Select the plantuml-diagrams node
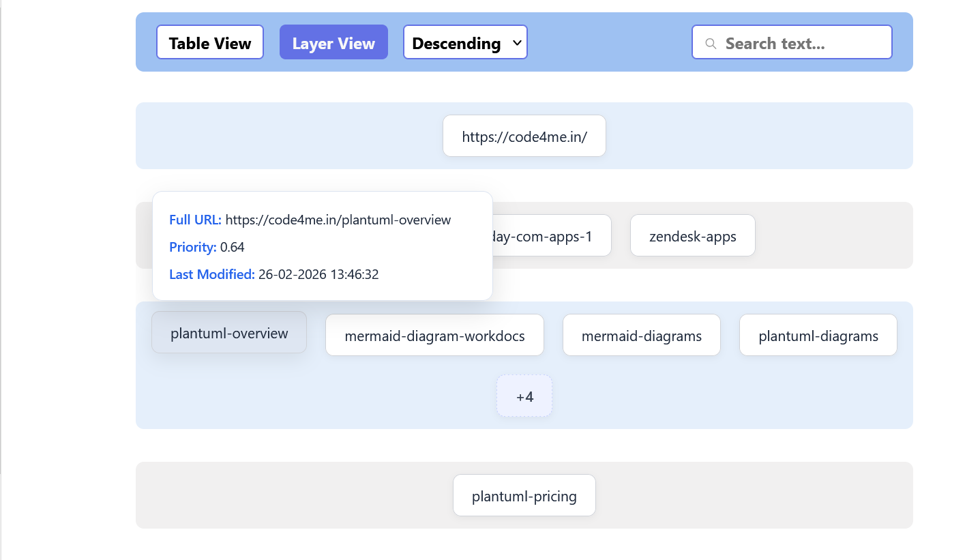The width and height of the screenshot is (980, 560). click(x=818, y=335)
